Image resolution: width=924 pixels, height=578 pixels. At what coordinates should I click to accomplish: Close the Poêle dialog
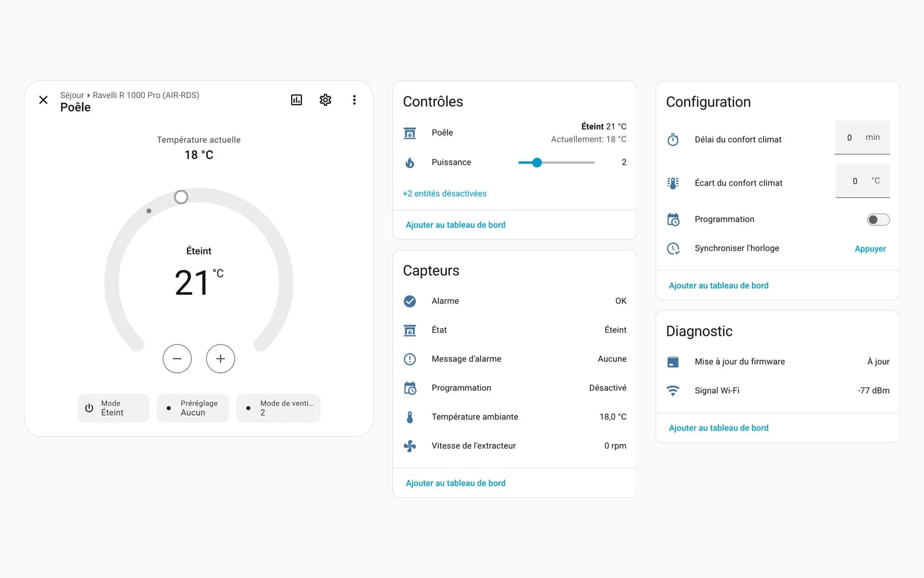(43, 100)
